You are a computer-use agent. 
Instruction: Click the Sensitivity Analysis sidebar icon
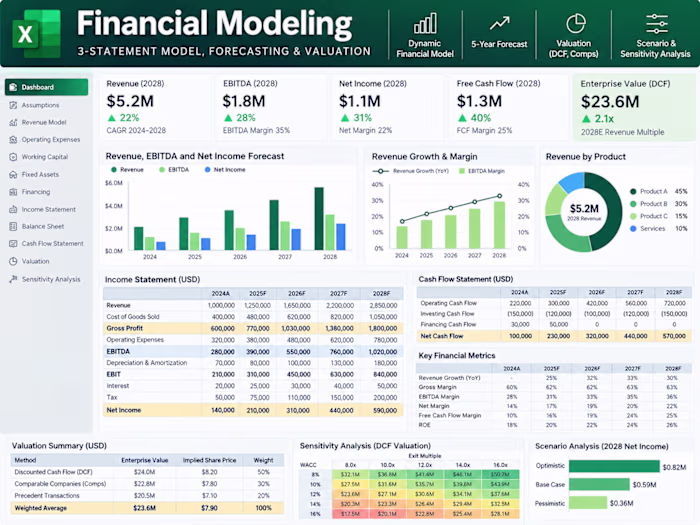13,279
